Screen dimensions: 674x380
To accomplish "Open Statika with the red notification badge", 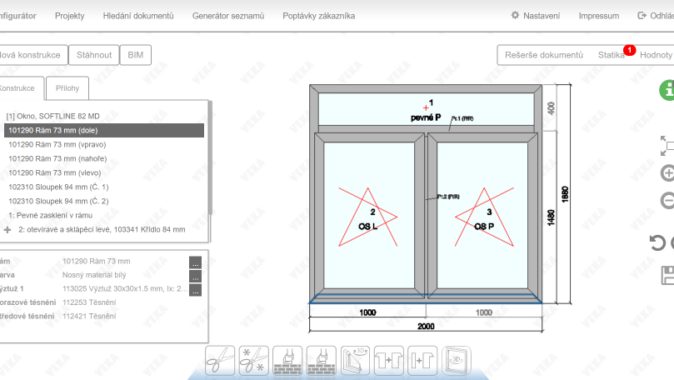I will (x=611, y=55).
